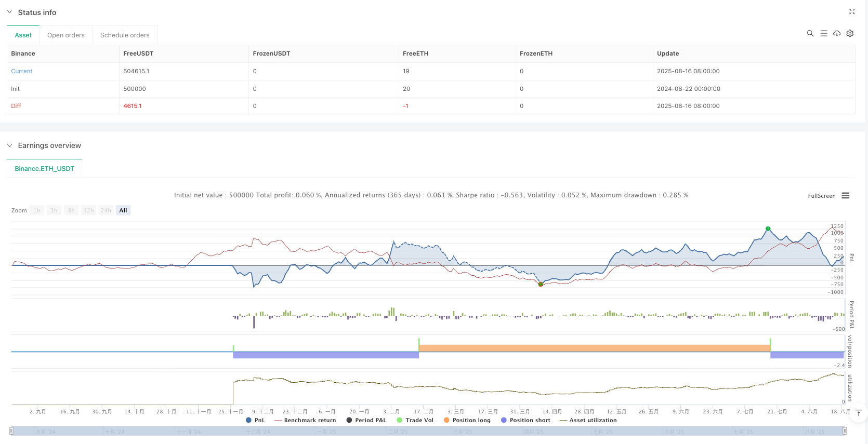Collapse the Status info section
The height and width of the screenshot is (444, 868).
pos(9,12)
